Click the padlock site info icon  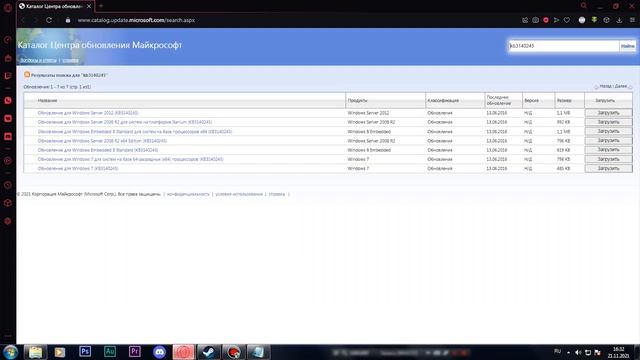click(68, 20)
